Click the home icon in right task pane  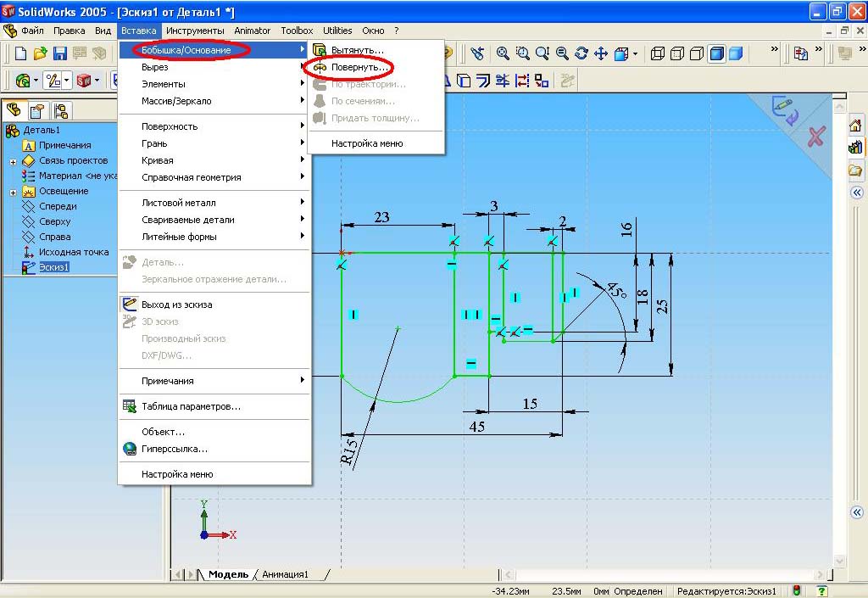click(856, 126)
